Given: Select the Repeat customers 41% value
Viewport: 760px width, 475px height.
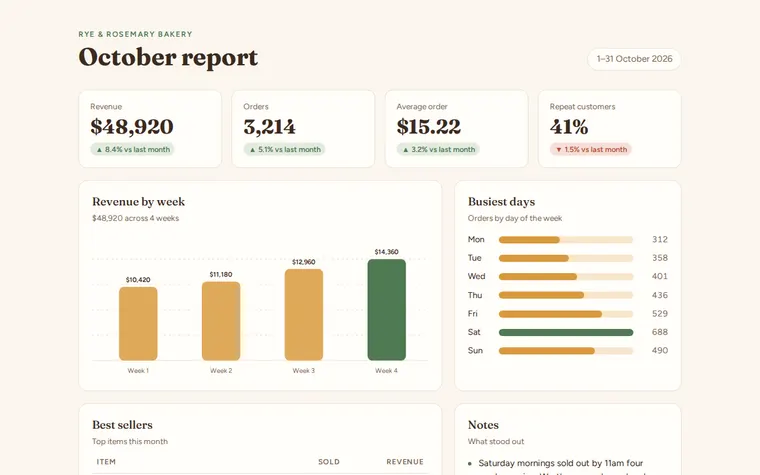Looking at the screenshot, I should (x=569, y=127).
